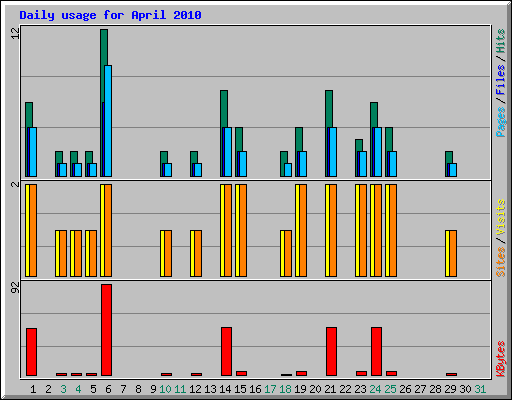The height and width of the screenshot is (400, 512).
Task: Select day "22" on the x-axis
Action: [345, 389]
